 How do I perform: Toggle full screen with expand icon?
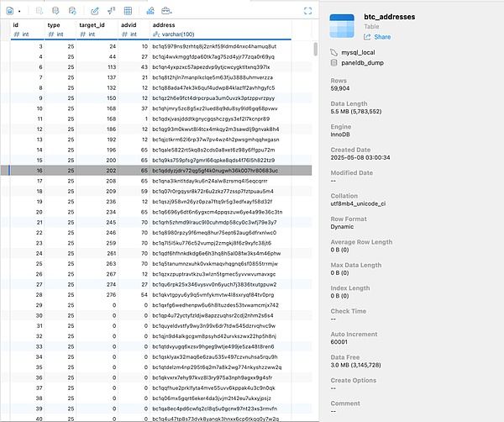point(307,10)
